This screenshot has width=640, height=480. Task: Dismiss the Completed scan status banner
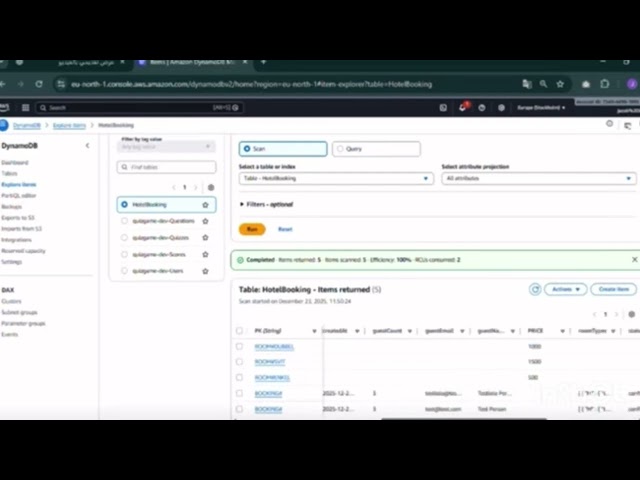[633, 260]
